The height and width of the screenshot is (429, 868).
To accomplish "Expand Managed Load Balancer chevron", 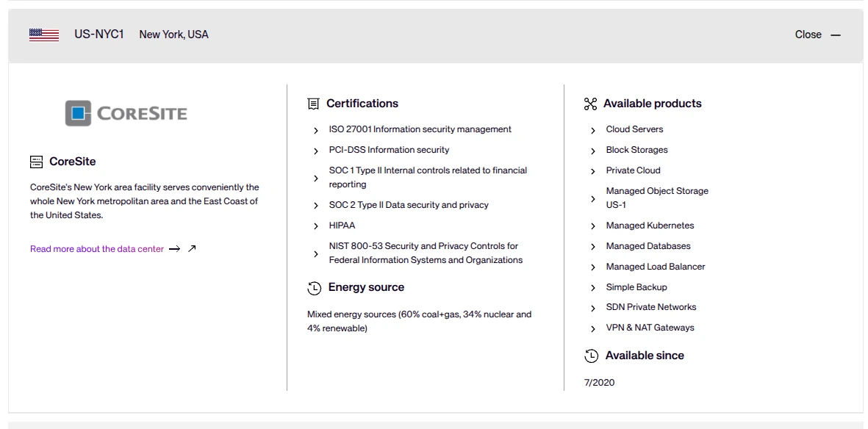I will point(593,267).
